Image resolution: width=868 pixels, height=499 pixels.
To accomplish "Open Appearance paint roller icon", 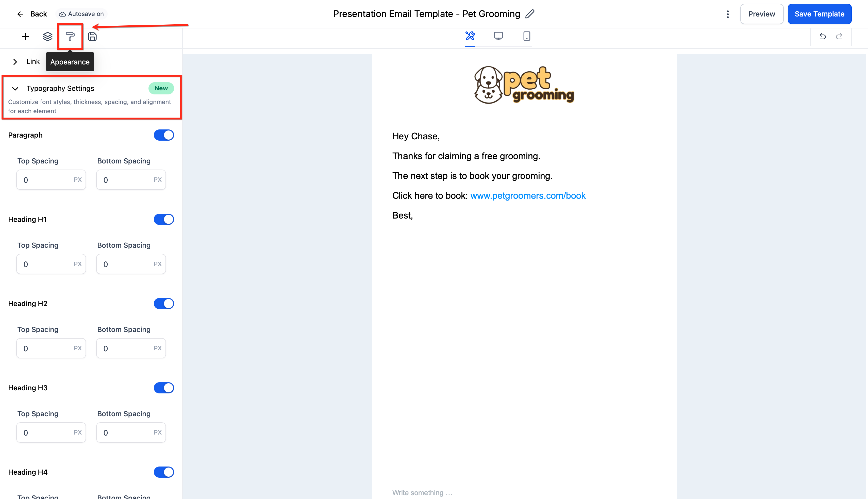I will (x=70, y=36).
